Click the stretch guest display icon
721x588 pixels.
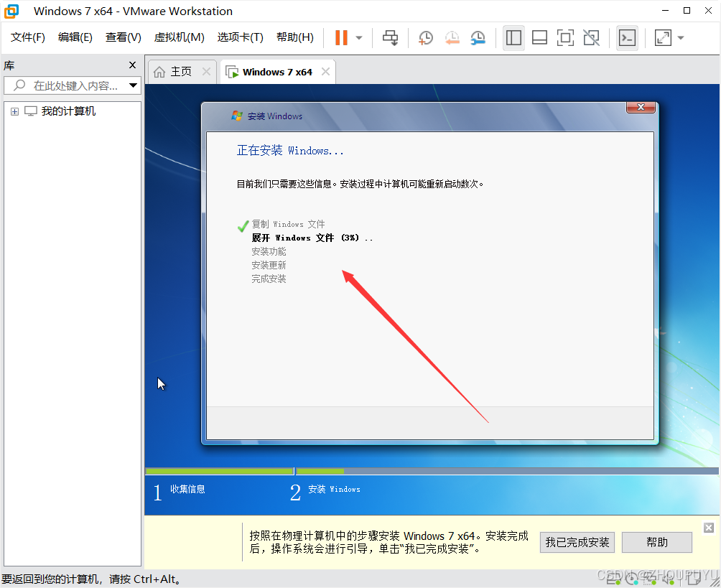663,38
